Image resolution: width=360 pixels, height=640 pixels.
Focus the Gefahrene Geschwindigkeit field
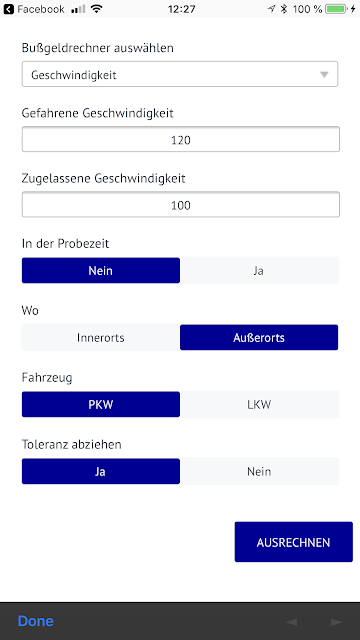pos(181,140)
